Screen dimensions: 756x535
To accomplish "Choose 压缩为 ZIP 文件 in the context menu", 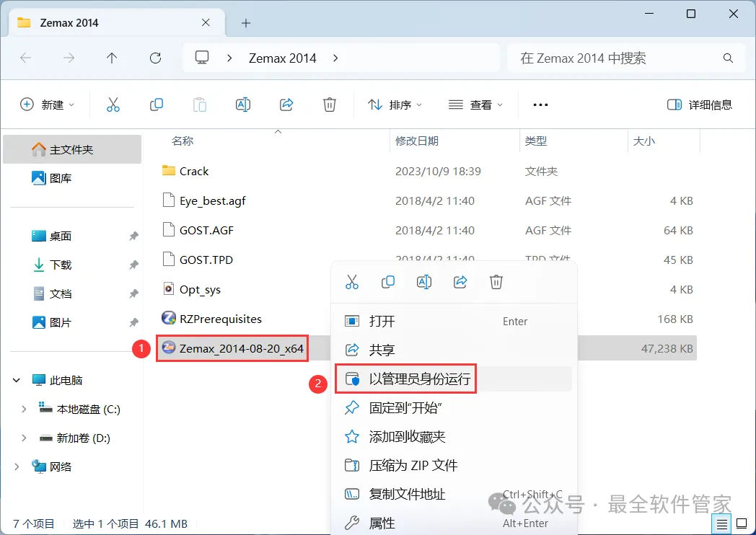I will pos(454,466).
